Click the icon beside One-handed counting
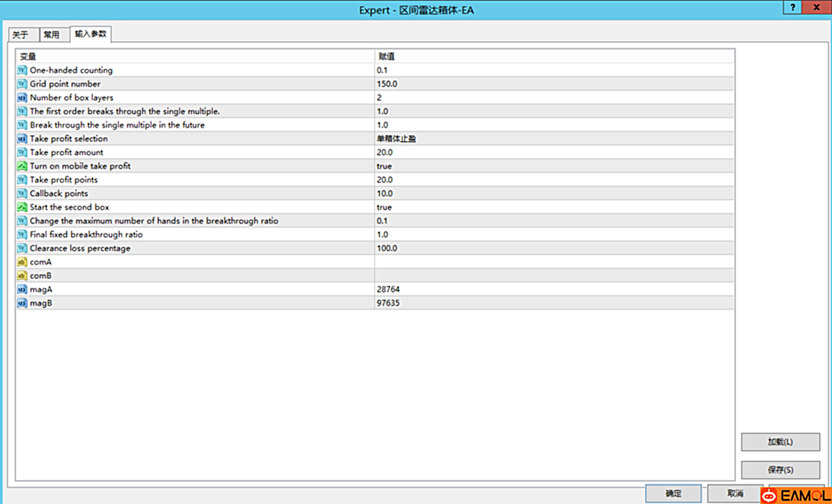The image size is (832, 504). (22, 70)
